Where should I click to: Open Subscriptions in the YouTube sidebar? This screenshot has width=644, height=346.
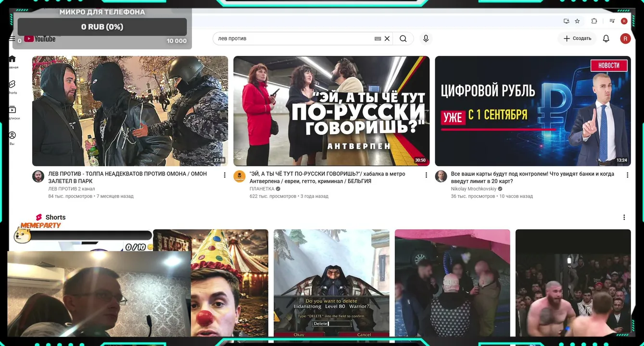[x=13, y=113]
